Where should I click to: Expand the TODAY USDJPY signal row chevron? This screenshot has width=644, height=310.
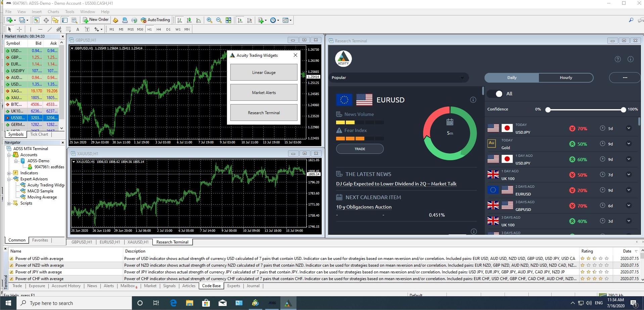(629, 128)
